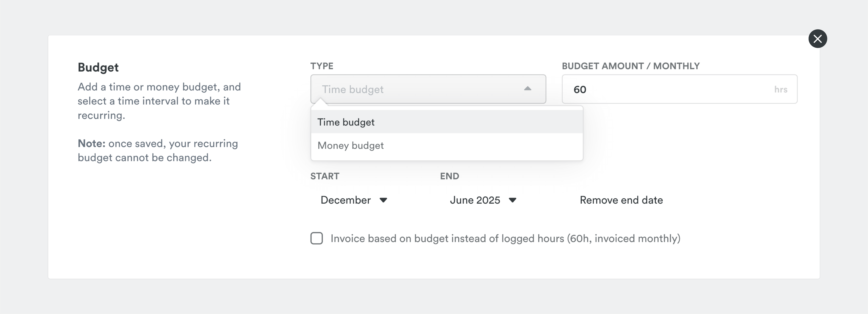Click the caret arrow beside June 2025
Screen dimensions: 868x314
pos(512,200)
